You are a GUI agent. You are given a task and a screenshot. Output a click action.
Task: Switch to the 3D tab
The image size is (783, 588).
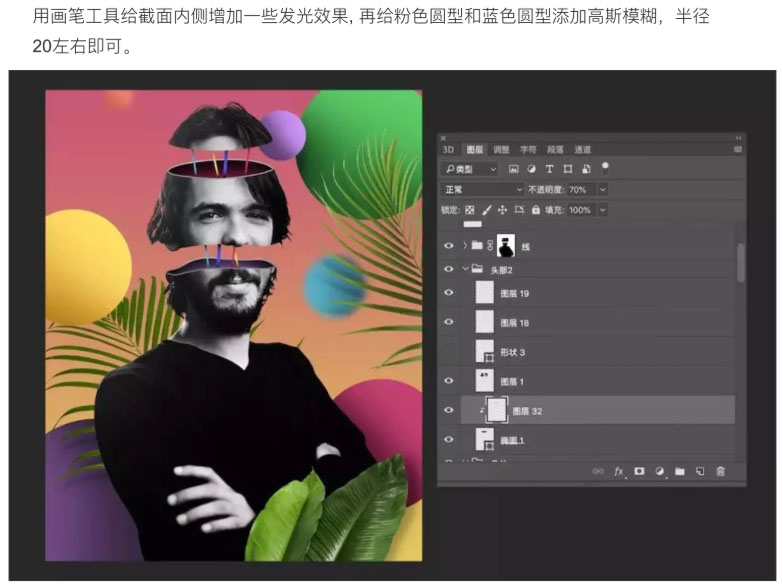coord(448,150)
